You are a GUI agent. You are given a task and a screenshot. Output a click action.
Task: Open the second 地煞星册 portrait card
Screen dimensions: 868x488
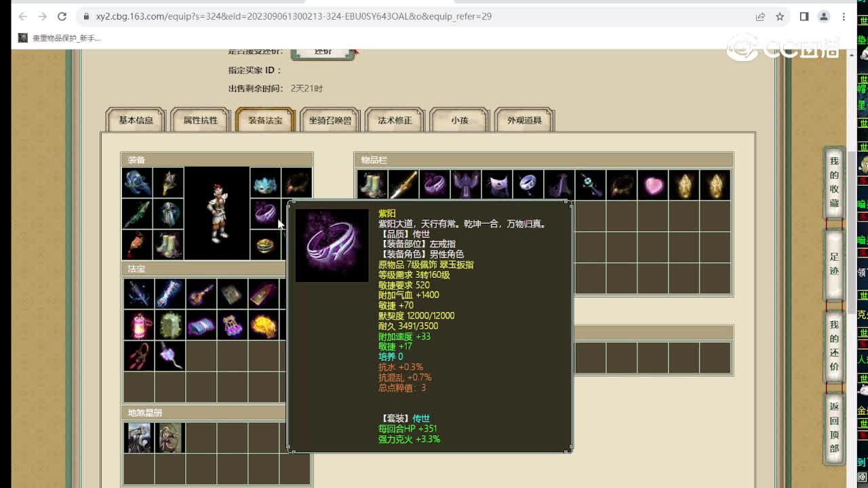tap(170, 438)
